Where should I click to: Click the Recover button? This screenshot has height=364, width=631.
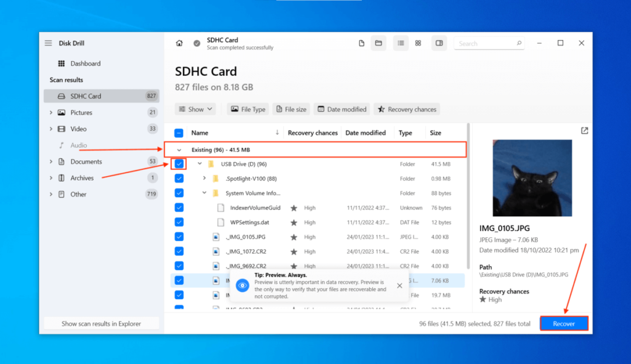564,323
